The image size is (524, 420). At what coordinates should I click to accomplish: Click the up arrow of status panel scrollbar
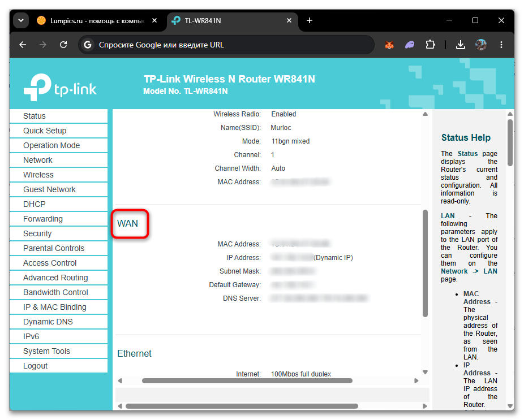coord(425,114)
